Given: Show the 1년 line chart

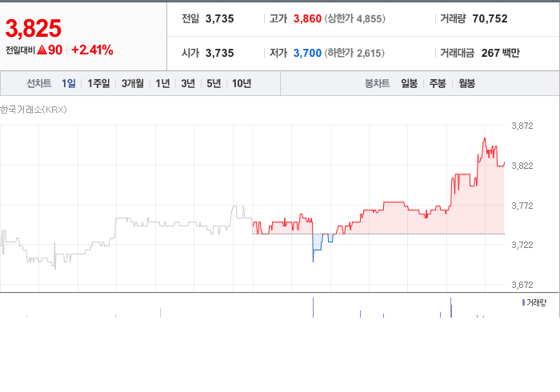Looking at the screenshot, I should click(x=162, y=83).
